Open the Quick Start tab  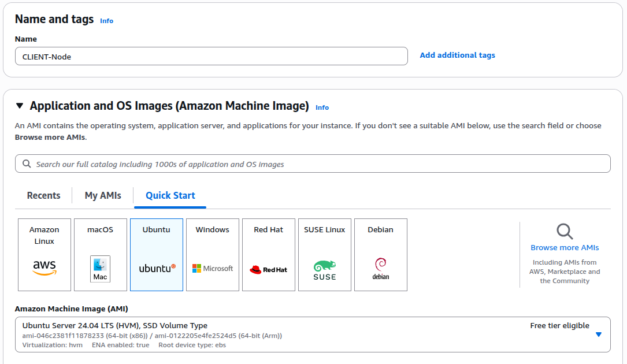click(x=170, y=196)
